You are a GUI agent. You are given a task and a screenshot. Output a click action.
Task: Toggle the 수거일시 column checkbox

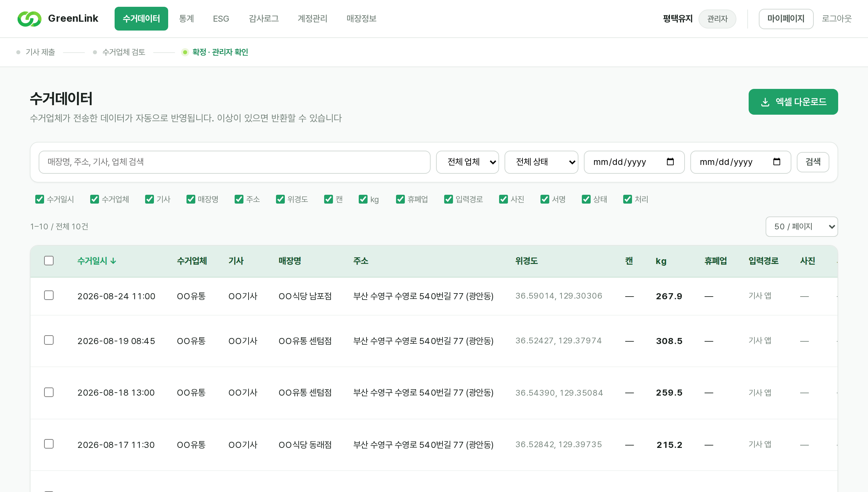tap(40, 199)
